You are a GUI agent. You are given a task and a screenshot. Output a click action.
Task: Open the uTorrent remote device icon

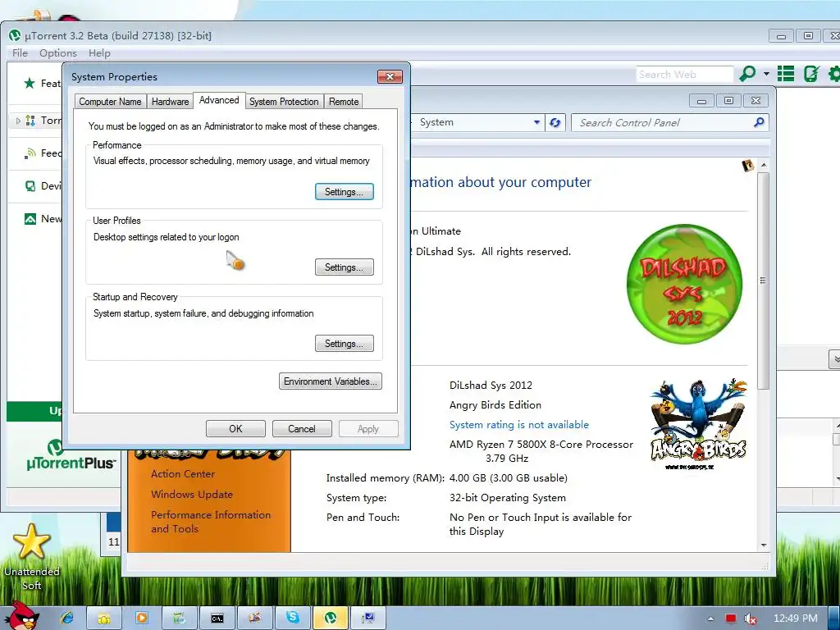(811, 73)
